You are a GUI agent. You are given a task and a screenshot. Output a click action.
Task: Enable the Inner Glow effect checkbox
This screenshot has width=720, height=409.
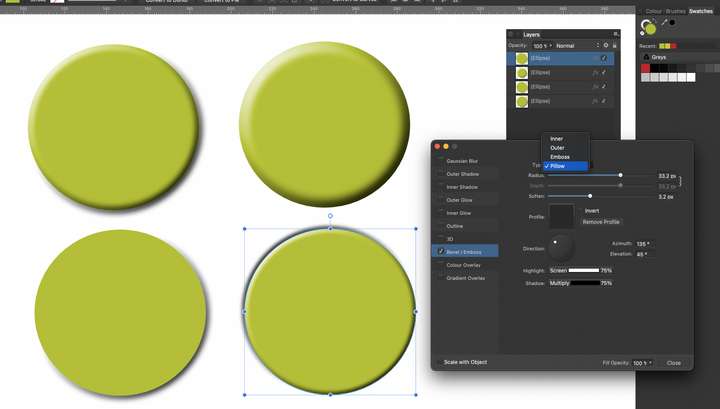[x=441, y=213]
